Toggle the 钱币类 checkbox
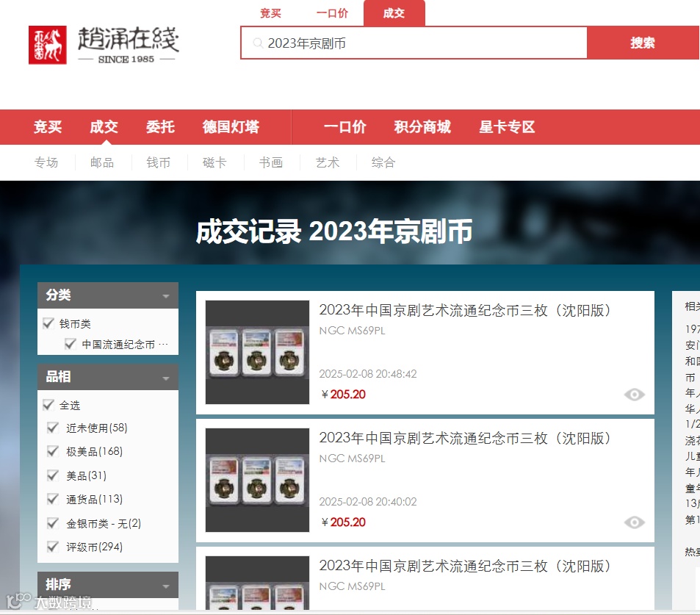700x615 pixels. click(x=48, y=323)
